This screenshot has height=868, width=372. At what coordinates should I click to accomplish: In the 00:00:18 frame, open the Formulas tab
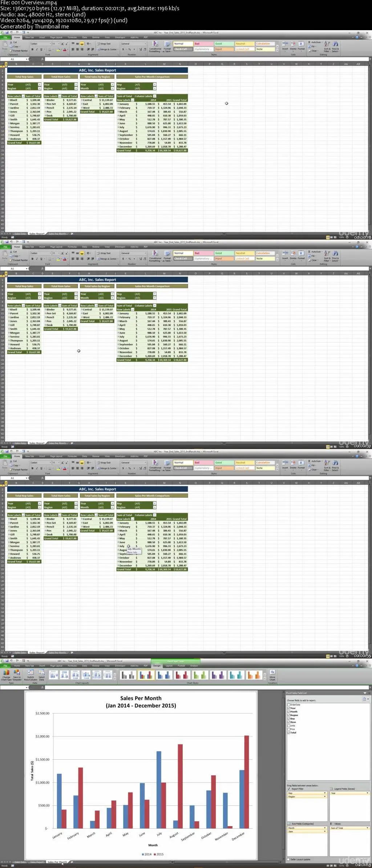pos(72,37)
